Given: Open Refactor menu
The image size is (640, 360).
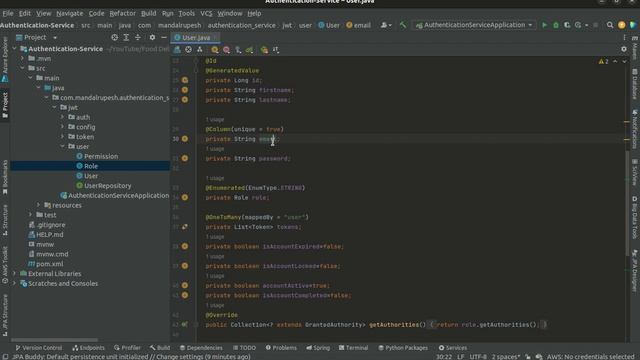Looking at the screenshot, I should 122,13.
